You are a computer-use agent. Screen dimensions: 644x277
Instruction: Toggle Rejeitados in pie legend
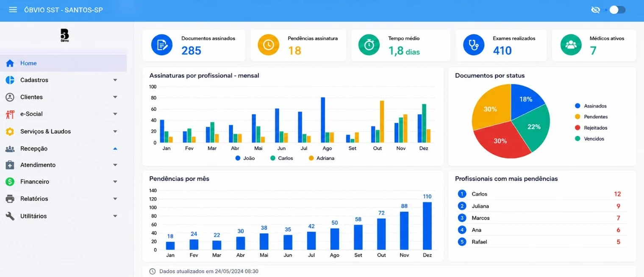pos(591,128)
